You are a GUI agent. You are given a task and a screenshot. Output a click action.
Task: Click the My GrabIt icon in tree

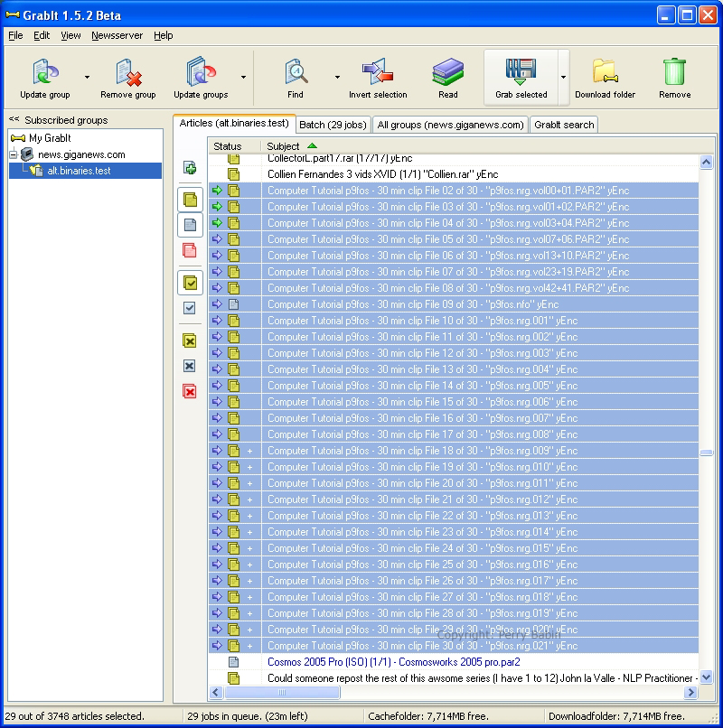coord(18,138)
